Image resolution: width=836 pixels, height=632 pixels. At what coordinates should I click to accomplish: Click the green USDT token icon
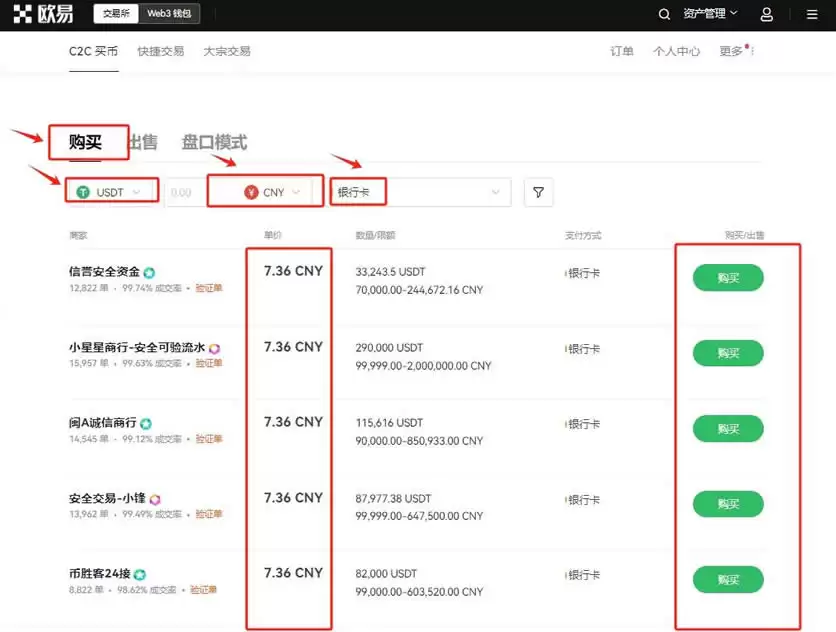click(81, 191)
